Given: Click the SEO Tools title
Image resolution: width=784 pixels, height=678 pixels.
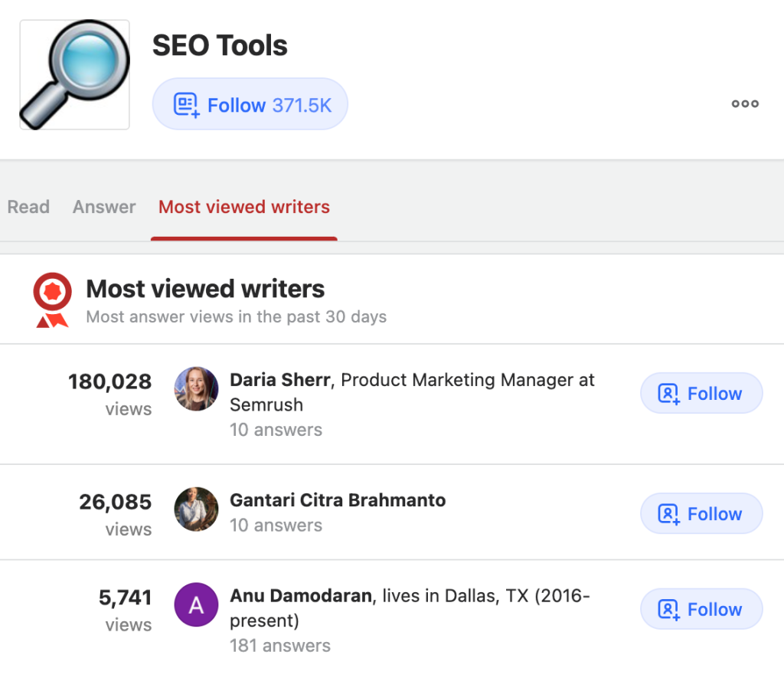Looking at the screenshot, I should [x=220, y=45].
